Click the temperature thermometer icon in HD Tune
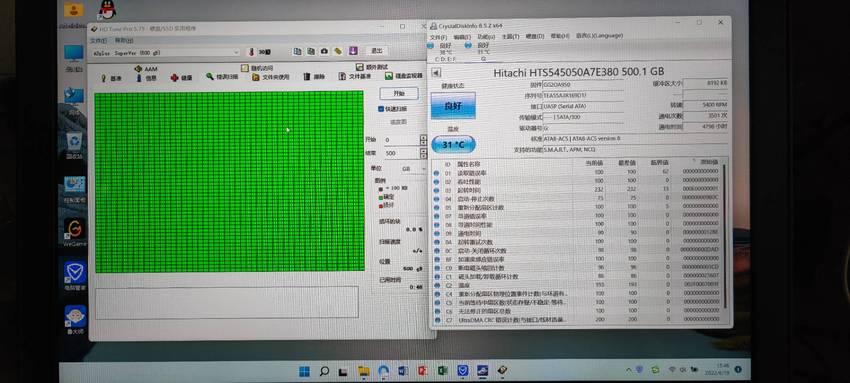The image size is (850, 383). click(251, 52)
